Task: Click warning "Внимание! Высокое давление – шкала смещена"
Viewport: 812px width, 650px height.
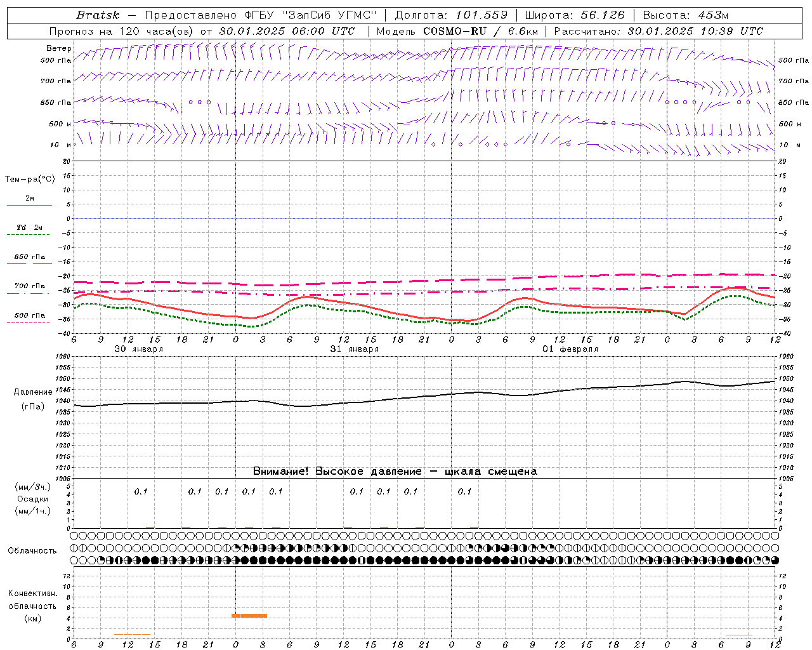Action: coord(395,472)
